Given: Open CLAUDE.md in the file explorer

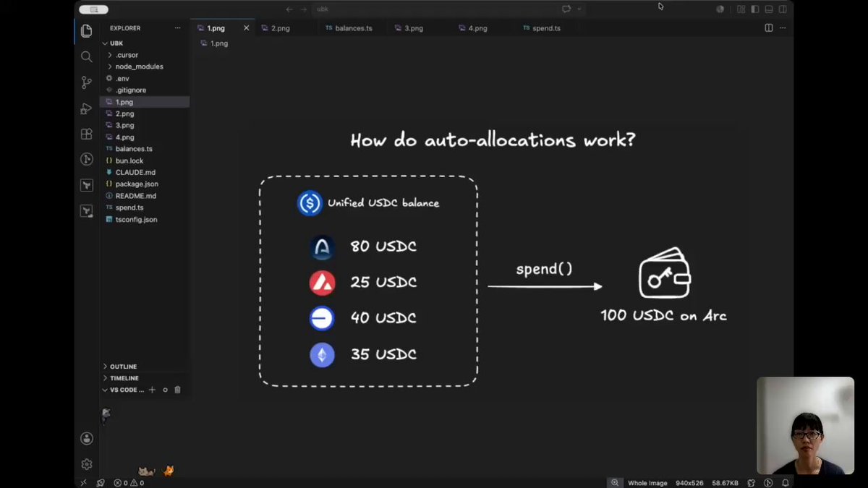Looking at the screenshot, I should pyautogui.click(x=145, y=172).
